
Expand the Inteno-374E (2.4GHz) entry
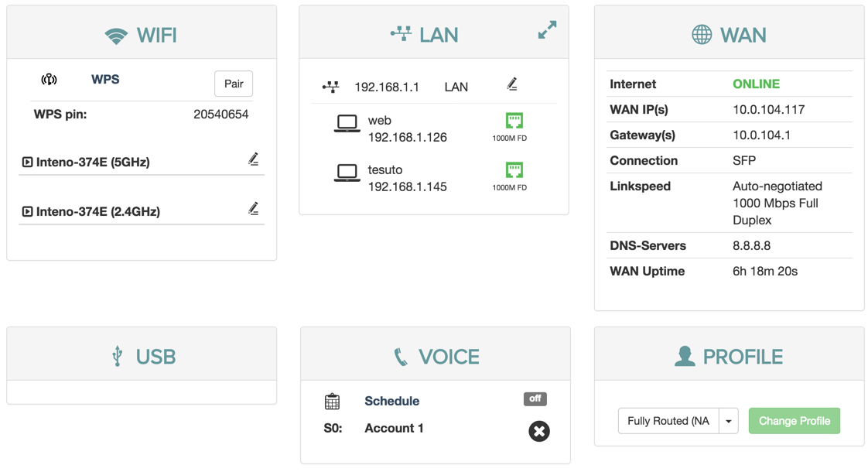click(x=27, y=212)
